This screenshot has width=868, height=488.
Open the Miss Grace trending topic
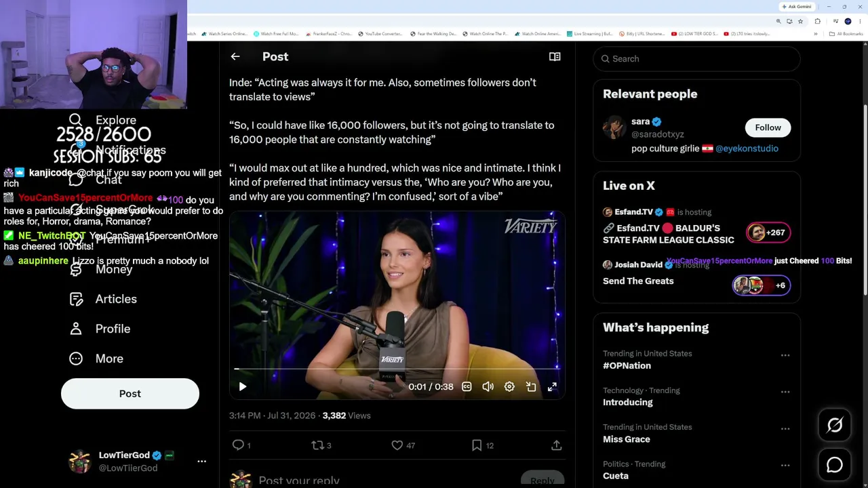(x=627, y=439)
